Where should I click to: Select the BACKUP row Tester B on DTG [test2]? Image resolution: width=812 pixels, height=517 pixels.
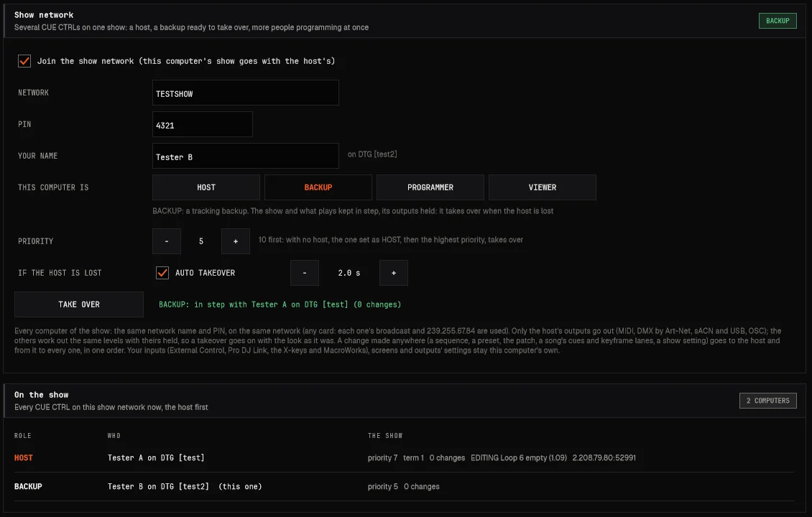click(404, 486)
